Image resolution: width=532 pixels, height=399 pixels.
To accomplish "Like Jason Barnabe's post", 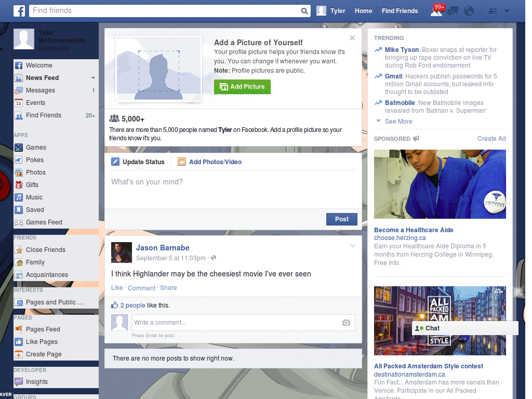I will click(117, 288).
